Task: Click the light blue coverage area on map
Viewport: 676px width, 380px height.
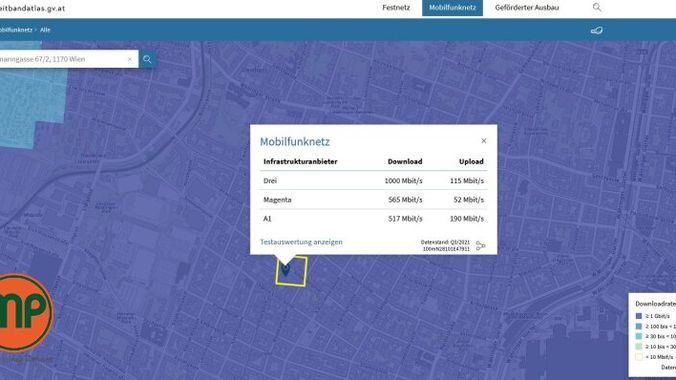Action: point(30,104)
